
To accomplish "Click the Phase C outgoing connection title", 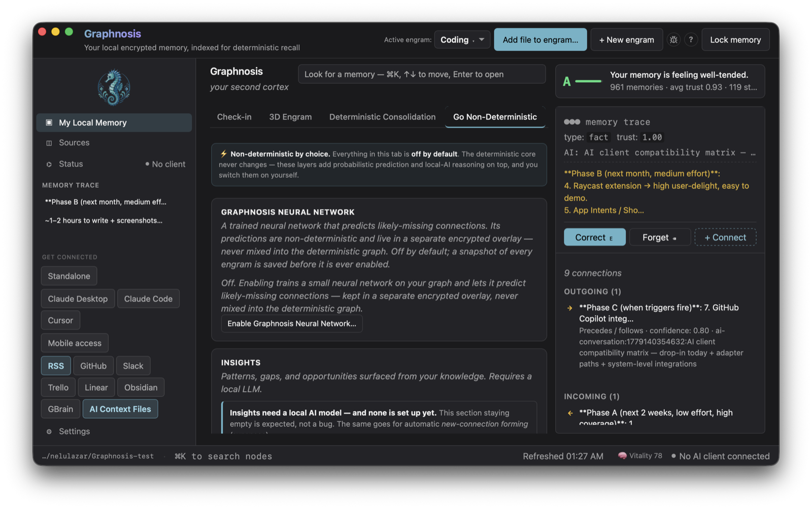I will 659,313.
